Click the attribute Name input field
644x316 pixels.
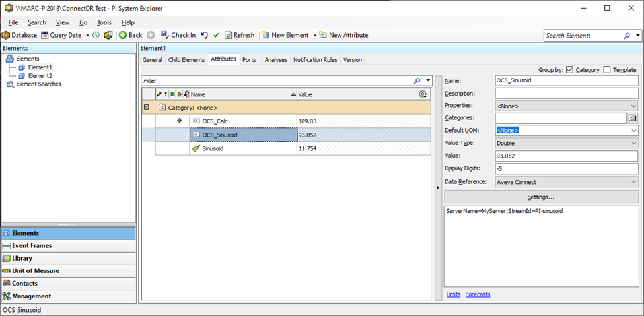(x=567, y=81)
